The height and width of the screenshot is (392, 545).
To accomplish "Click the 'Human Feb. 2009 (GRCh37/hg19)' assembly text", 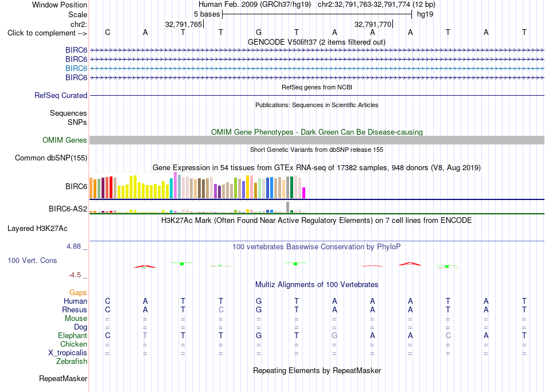I will pyautogui.click(x=254, y=5).
